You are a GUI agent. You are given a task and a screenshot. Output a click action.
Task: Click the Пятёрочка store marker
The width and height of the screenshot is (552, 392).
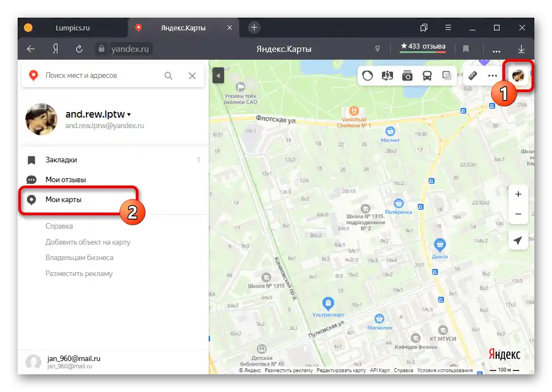point(399,203)
